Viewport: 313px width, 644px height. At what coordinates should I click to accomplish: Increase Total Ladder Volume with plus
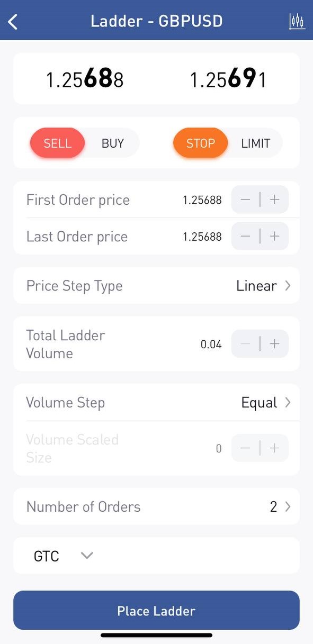coord(274,344)
